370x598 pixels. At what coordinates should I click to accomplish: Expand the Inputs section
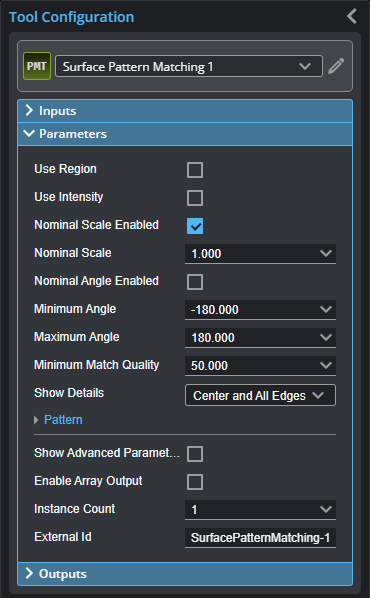coord(185,111)
